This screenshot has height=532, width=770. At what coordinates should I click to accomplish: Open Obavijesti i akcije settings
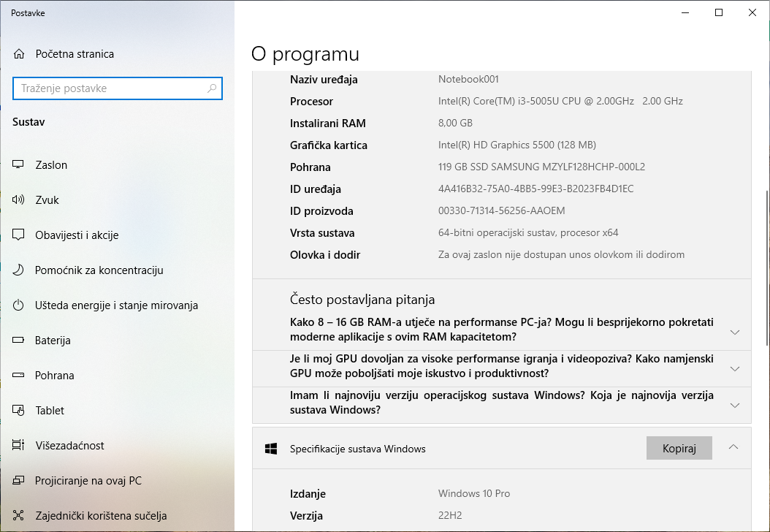pos(82,235)
